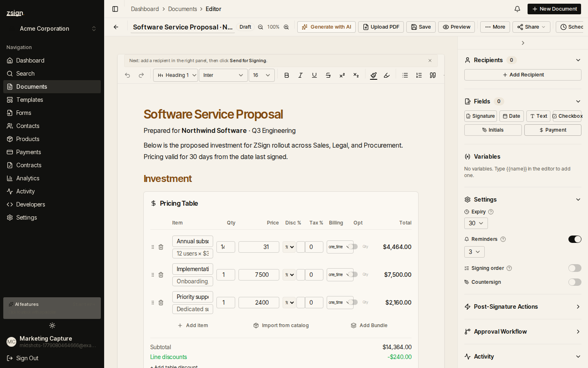This screenshot has width=588, height=368.
Task: Insert a numbered list
Action: click(419, 75)
